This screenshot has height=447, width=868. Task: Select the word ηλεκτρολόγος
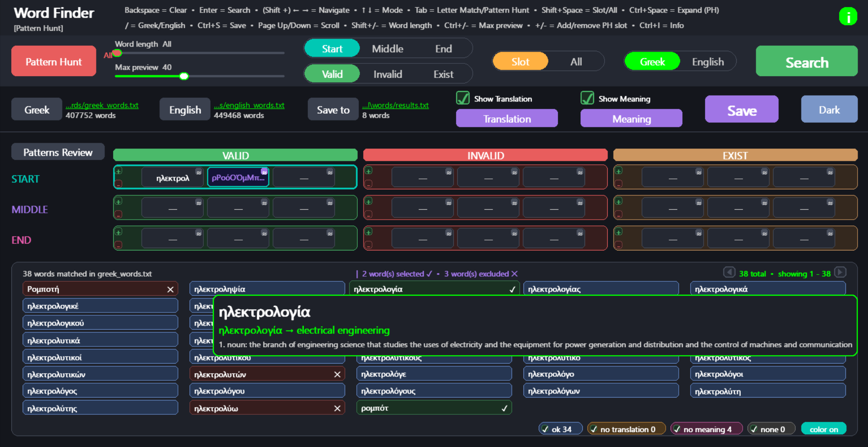pos(100,391)
